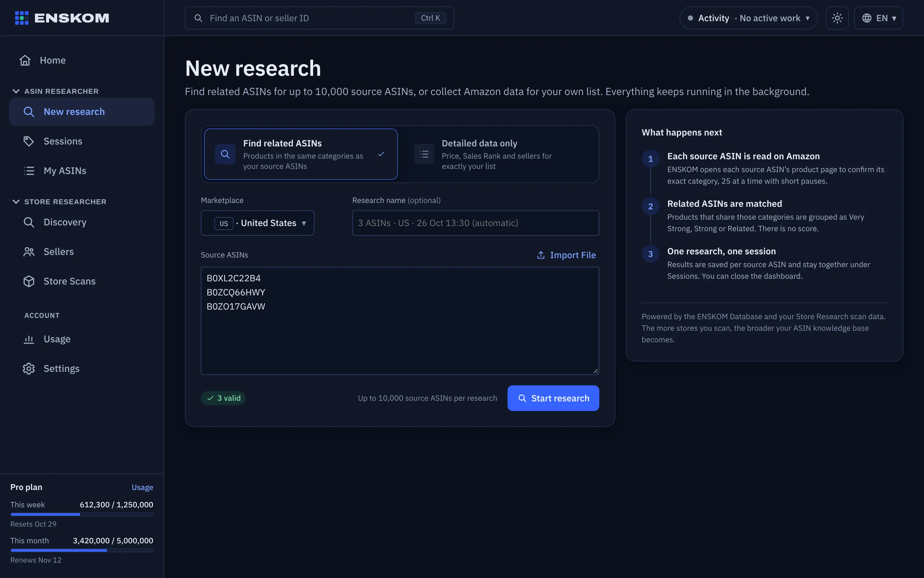
Task: Open the United States marketplace dropdown
Action: coord(257,223)
